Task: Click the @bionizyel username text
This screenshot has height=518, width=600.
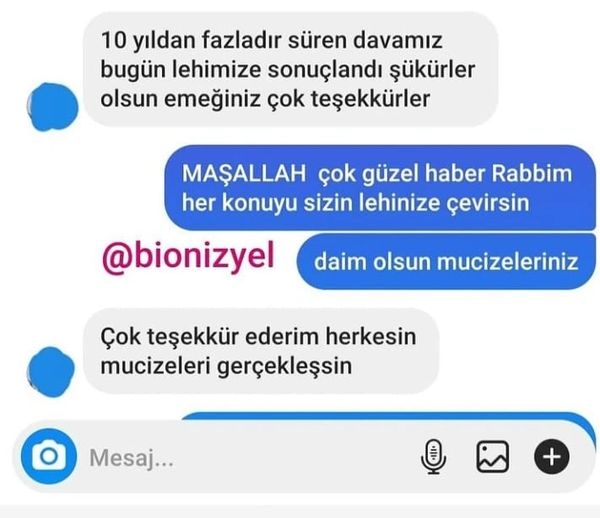Action: click(188, 256)
